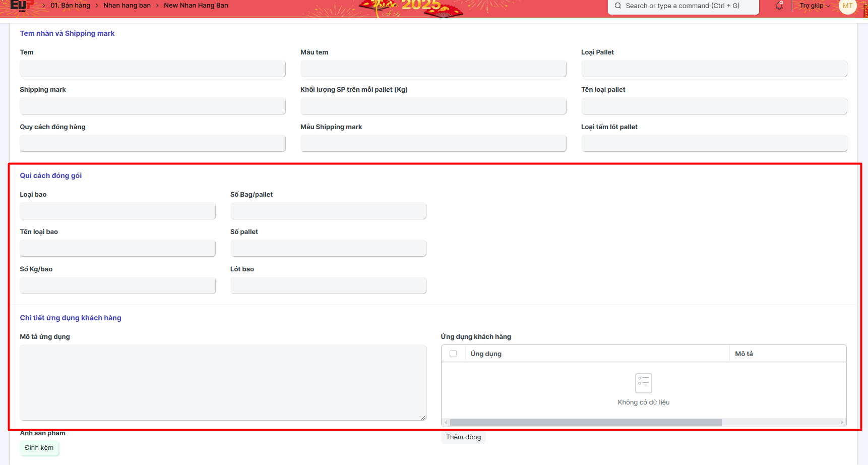Click the Số Bag/pallet input field

pos(328,211)
